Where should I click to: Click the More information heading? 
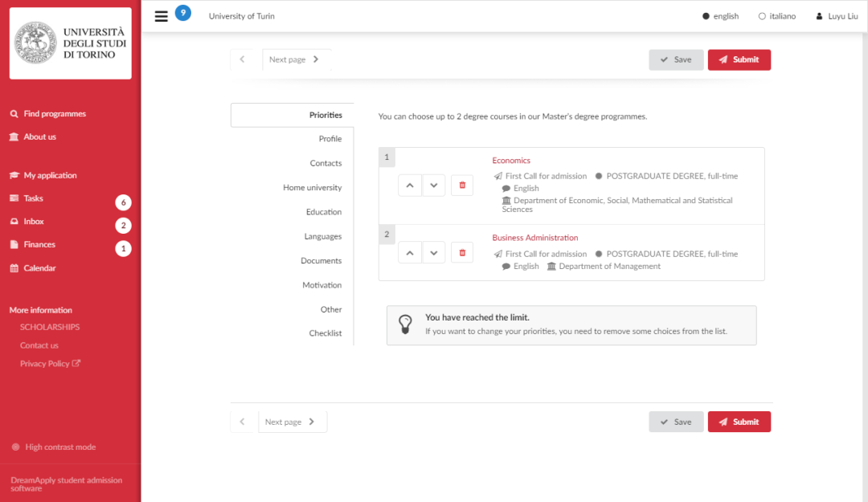click(x=40, y=310)
